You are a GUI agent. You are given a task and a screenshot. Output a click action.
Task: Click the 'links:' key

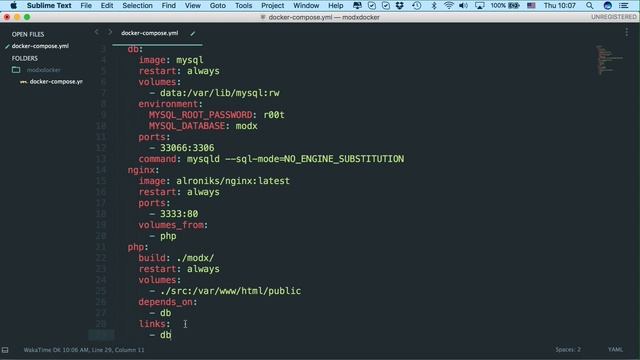pos(154,324)
